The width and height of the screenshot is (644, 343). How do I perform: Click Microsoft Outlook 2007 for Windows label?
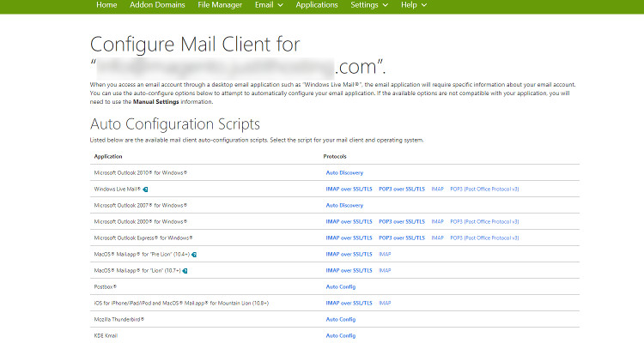tap(141, 205)
